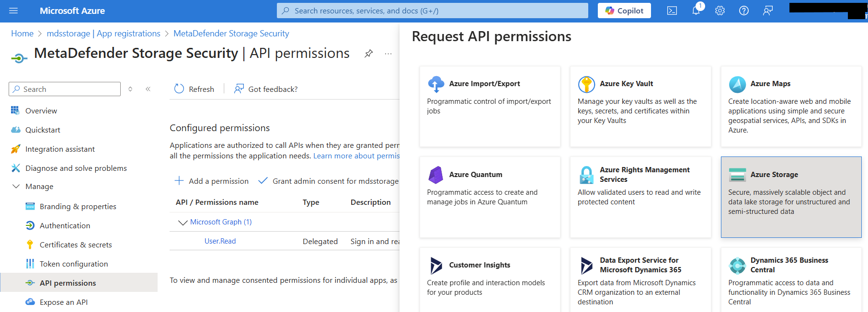Select the Azure Key Vault card title
The width and height of the screenshot is (868, 312).
click(627, 84)
